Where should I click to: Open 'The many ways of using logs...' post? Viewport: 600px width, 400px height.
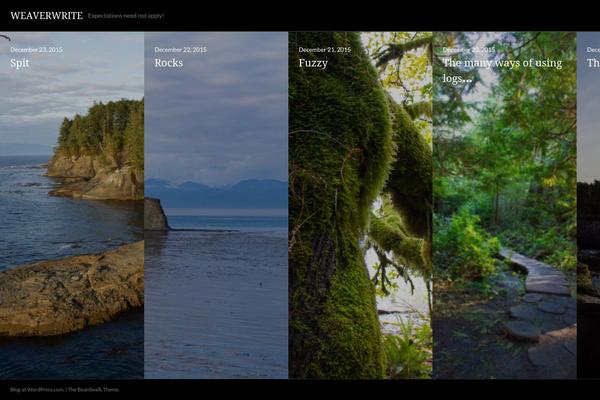coord(502,70)
